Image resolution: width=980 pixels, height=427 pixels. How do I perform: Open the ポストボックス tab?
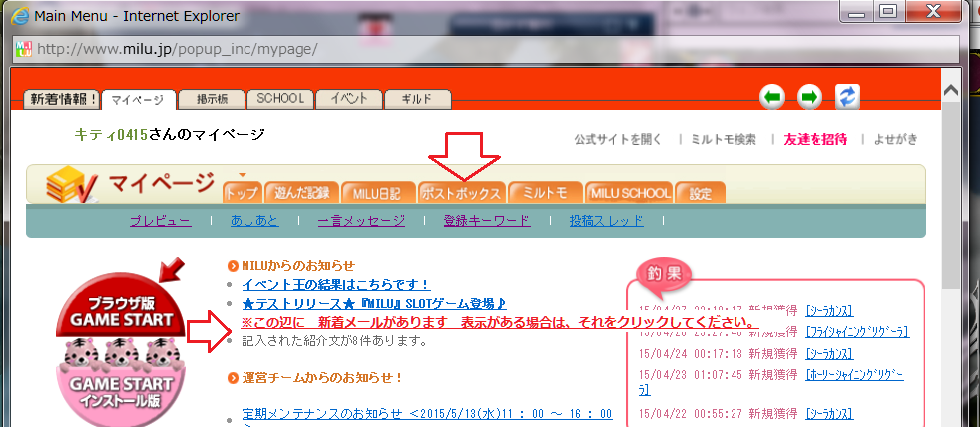(461, 192)
